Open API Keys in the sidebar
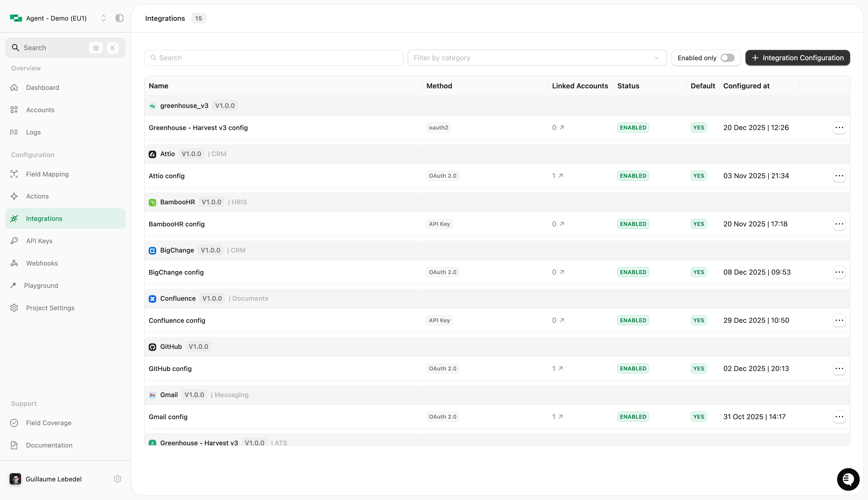 tap(39, 241)
